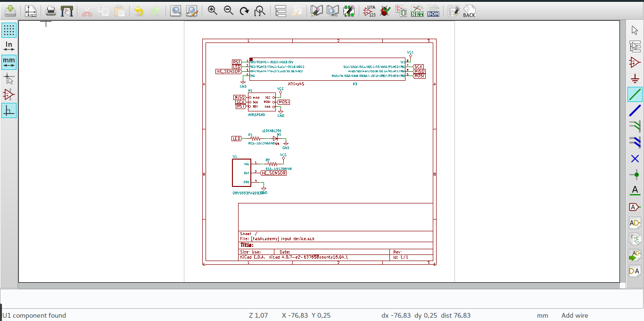Toggle grid visibility
644x321 pixels.
8,30
